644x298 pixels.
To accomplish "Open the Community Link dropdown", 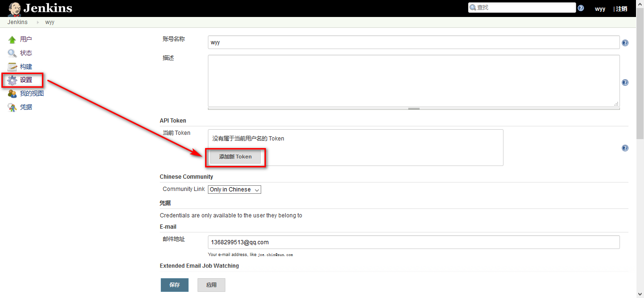I will tap(234, 190).
